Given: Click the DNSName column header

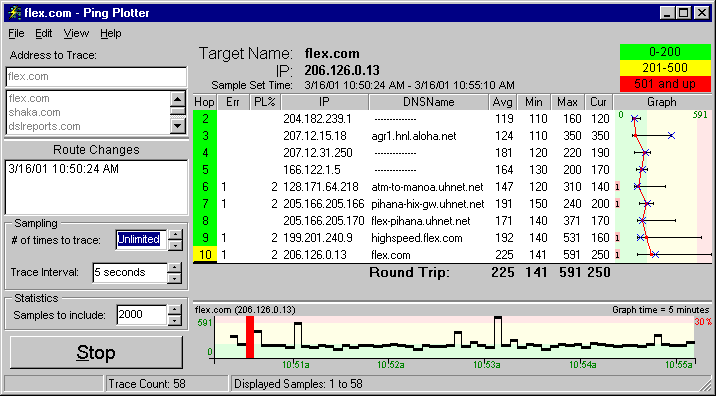Looking at the screenshot, I should click(428, 102).
